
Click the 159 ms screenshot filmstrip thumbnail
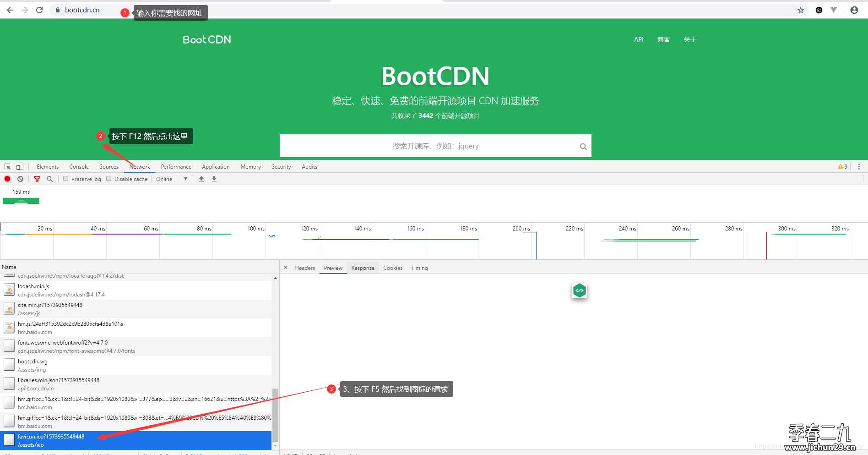click(21, 201)
